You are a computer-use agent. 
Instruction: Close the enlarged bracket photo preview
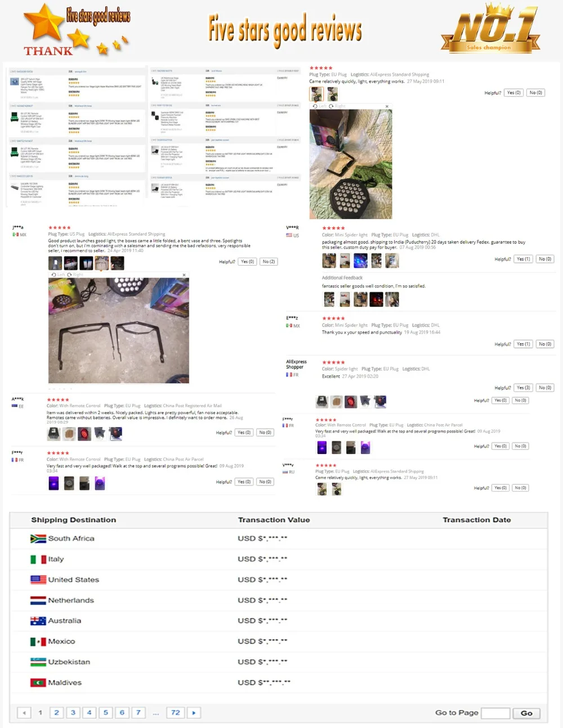pyautogui.click(x=184, y=275)
